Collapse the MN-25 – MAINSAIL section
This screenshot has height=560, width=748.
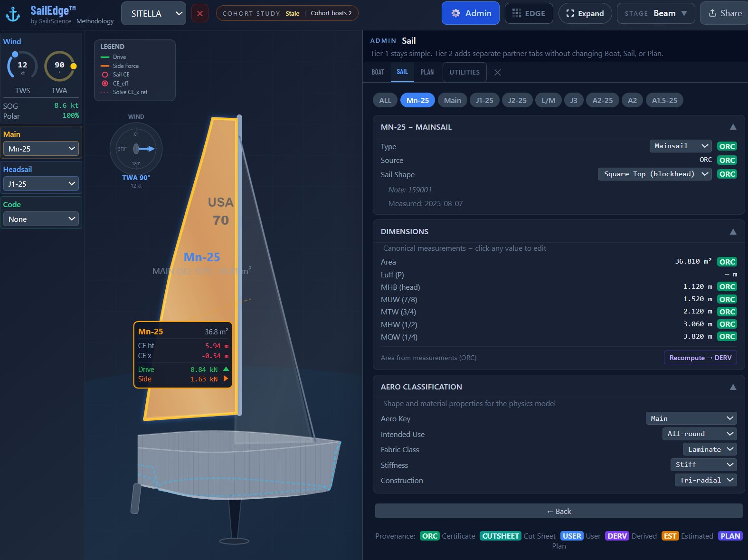[x=733, y=127]
